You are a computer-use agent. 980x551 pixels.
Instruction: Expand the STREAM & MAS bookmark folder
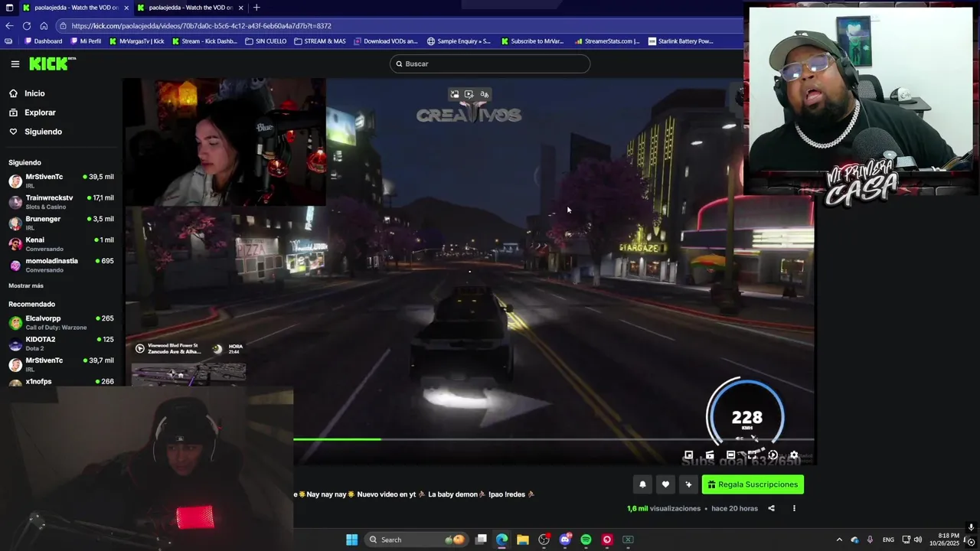320,41
